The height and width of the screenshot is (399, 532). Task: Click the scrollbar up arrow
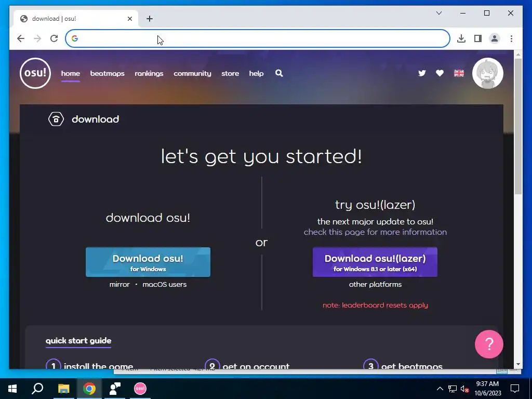point(518,54)
